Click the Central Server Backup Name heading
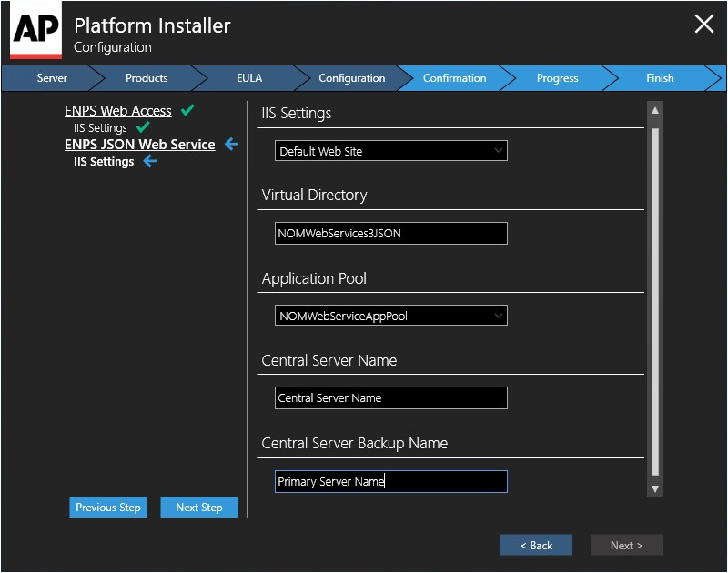The height and width of the screenshot is (573, 728). pyautogui.click(x=355, y=443)
